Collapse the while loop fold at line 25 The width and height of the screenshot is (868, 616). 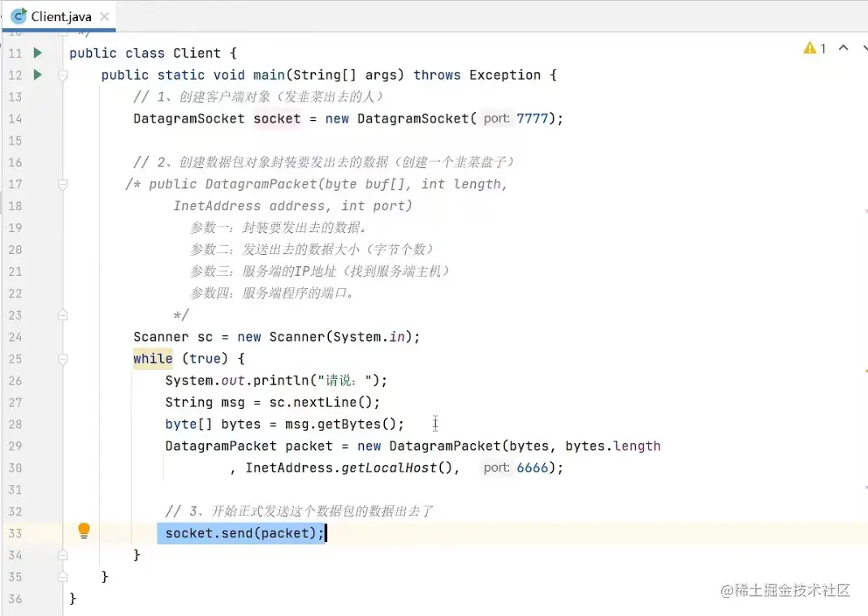[63, 359]
